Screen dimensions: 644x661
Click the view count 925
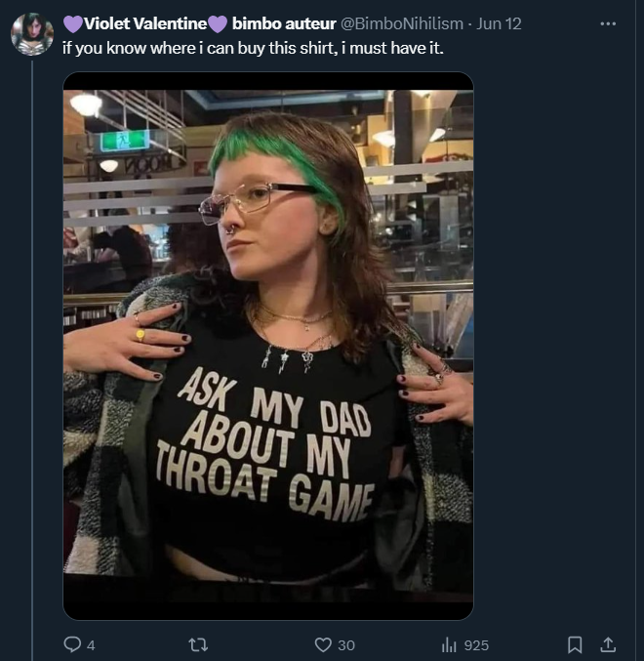click(476, 645)
